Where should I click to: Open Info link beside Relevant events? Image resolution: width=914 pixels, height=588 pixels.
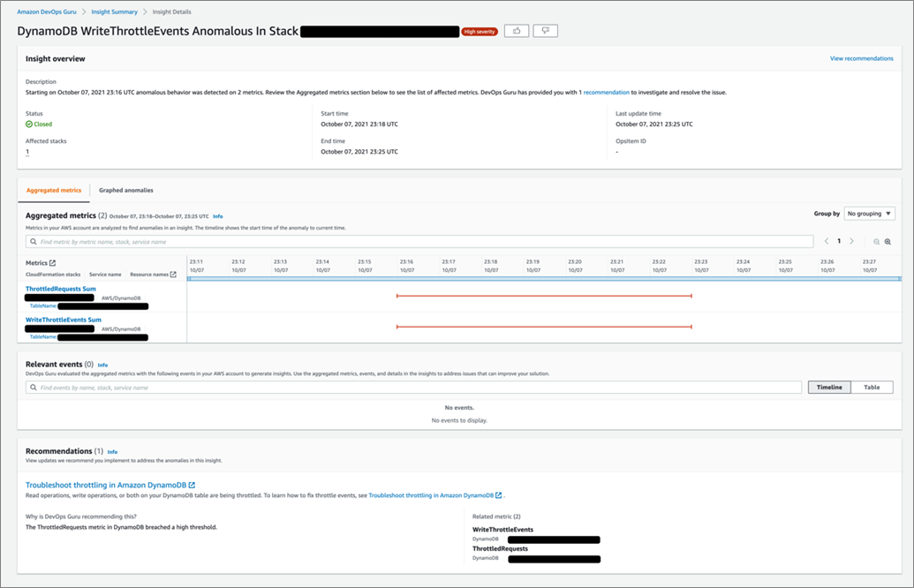102,365
